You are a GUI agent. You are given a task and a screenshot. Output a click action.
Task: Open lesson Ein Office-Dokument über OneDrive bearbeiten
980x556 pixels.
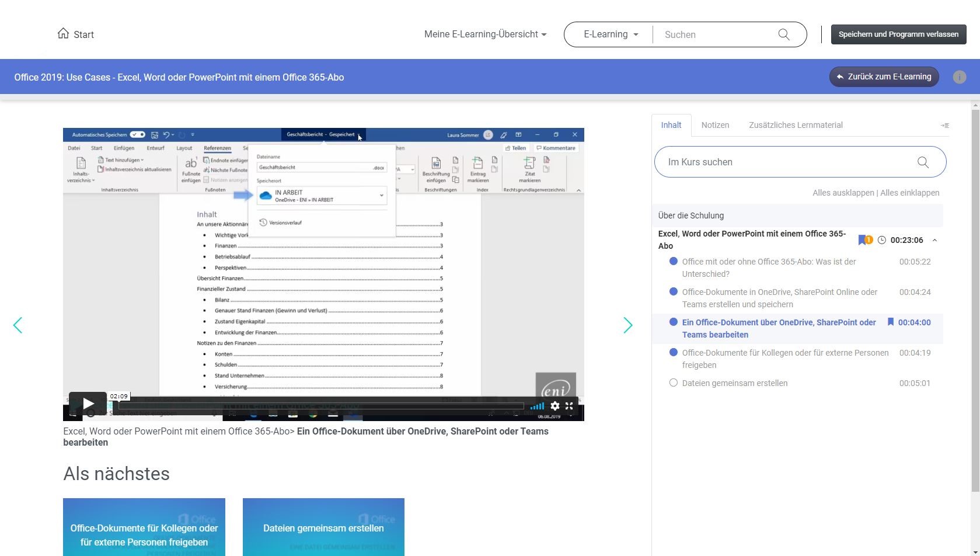pyautogui.click(x=779, y=328)
